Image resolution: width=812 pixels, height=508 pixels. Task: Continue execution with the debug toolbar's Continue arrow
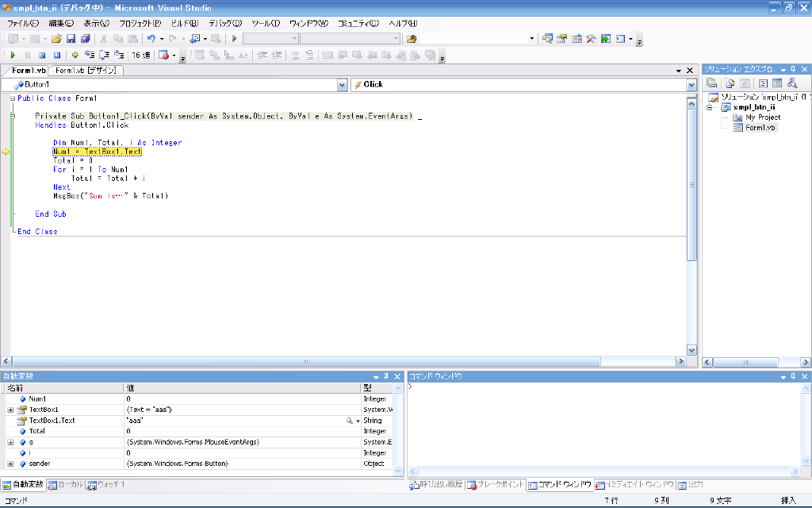pyautogui.click(x=13, y=55)
